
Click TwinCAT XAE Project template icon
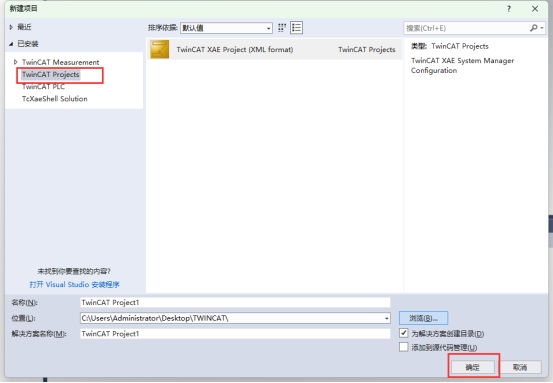click(160, 49)
